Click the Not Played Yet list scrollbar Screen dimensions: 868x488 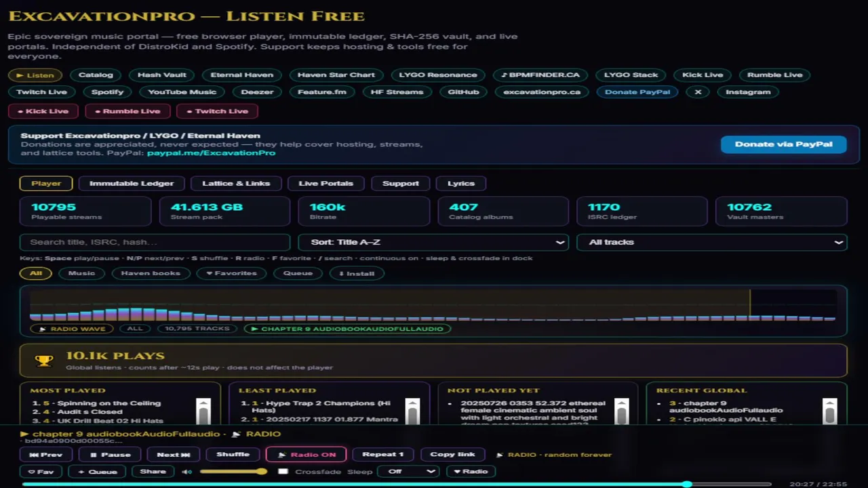pyautogui.click(x=621, y=411)
